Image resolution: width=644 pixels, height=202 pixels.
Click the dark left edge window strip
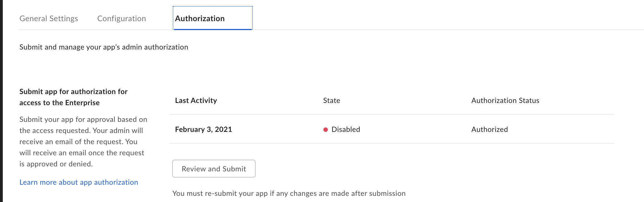pos(1,101)
